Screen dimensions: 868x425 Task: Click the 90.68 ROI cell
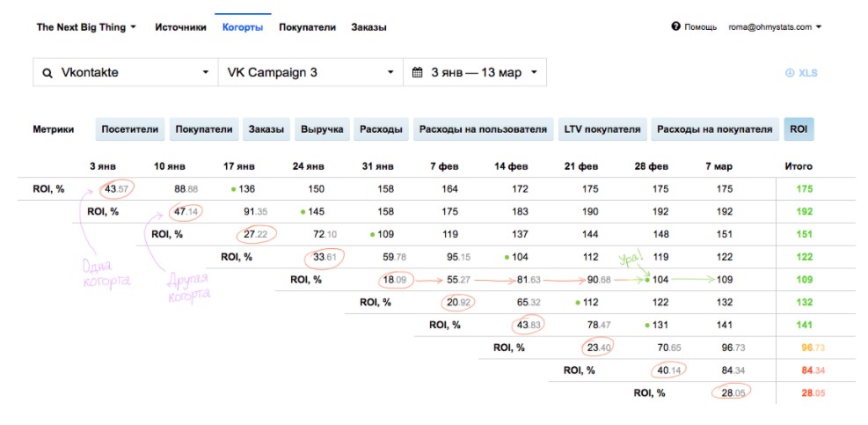(x=599, y=280)
